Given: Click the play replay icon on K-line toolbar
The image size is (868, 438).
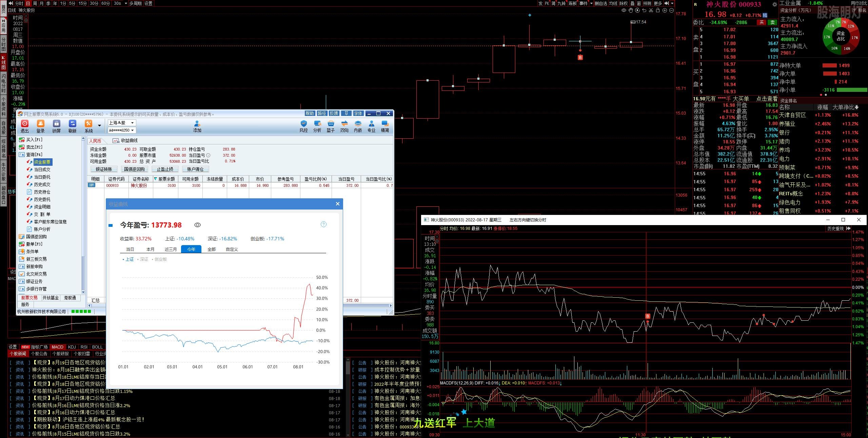Looking at the screenshot, I should tap(637, 10).
